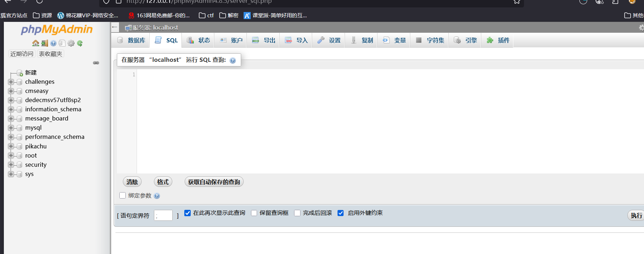Image resolution: width=644 pixels, height=254 pixels.
Task: Switch to the 数据库 tab
Action: (131, 40)
